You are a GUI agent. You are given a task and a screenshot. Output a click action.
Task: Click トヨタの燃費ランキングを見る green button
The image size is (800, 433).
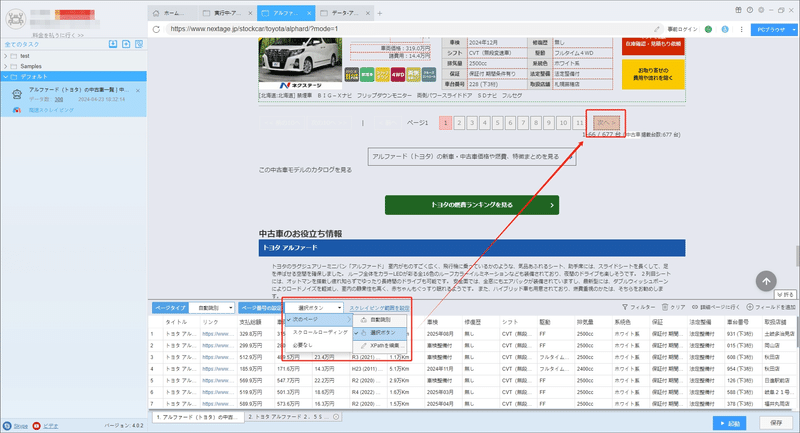coord(472,205)
